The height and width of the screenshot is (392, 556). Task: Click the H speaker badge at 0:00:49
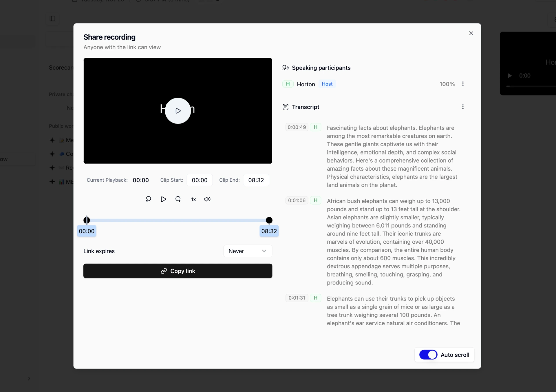point(316,127)
